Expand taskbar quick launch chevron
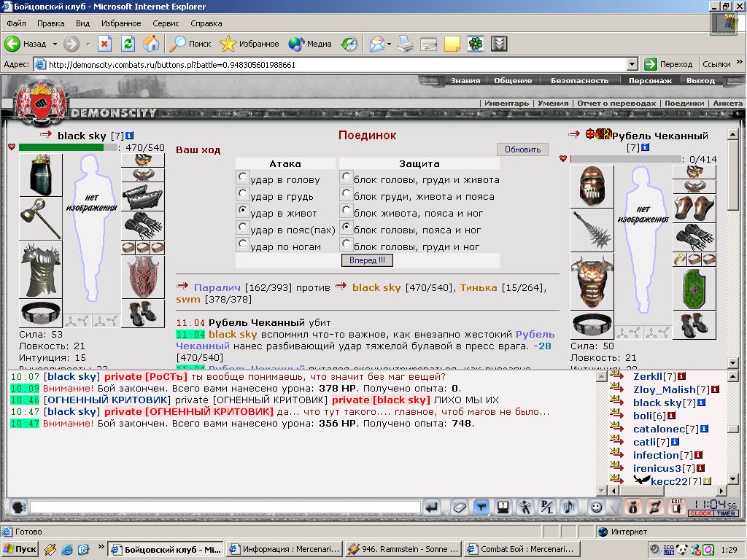 click(101, 547)
